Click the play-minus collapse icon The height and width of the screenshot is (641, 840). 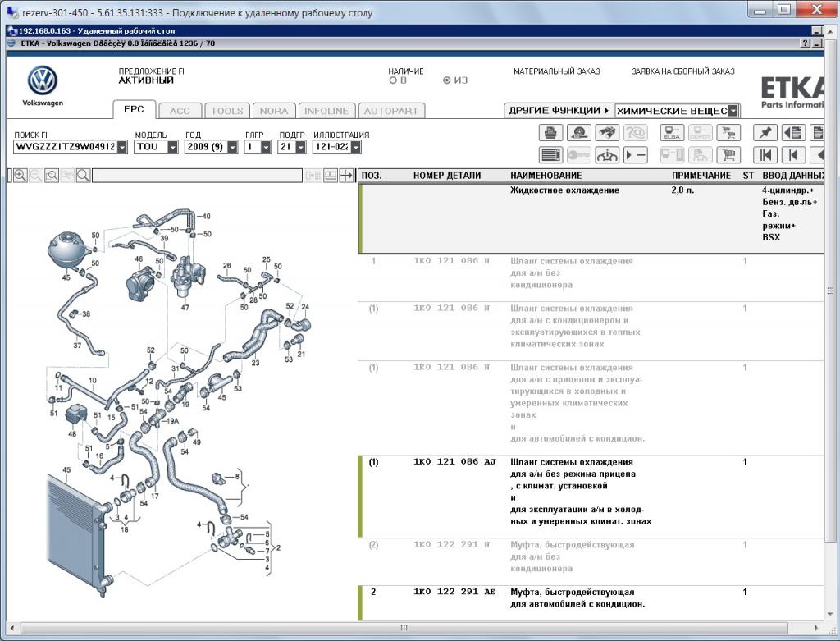tap(636, 155)
